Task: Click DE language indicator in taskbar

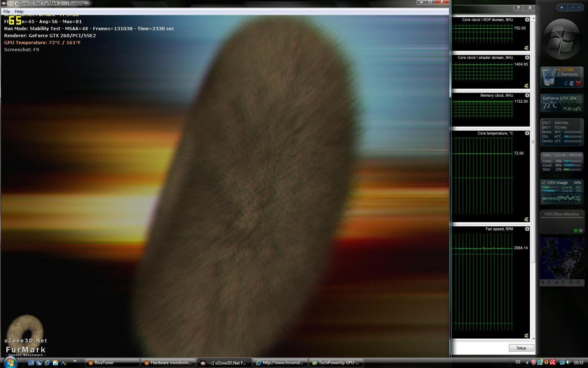Action: 518,362
